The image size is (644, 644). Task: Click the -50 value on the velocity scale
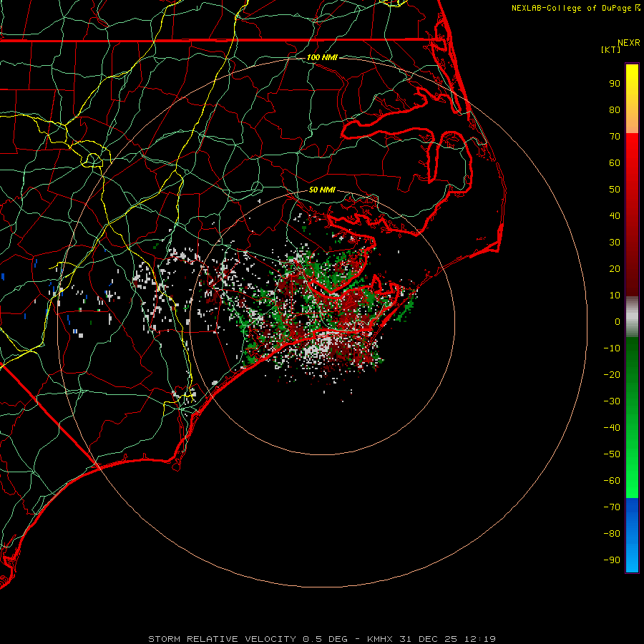click(612, 454)
